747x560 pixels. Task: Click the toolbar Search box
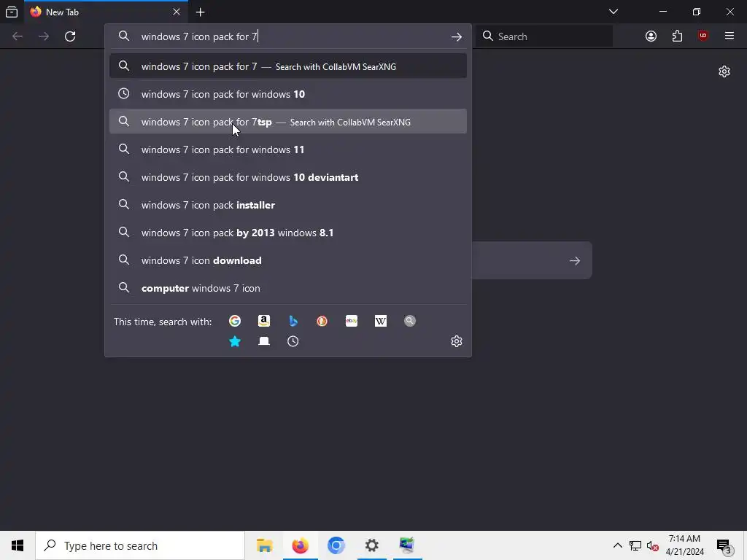click(x=544, y=36)
